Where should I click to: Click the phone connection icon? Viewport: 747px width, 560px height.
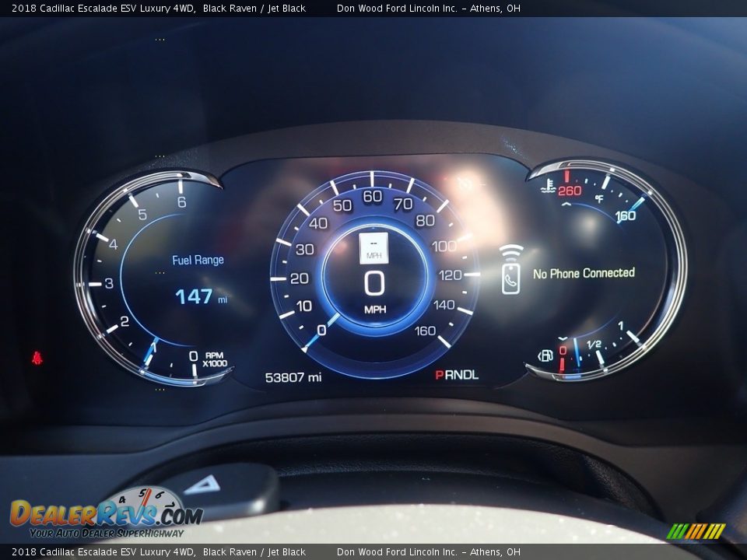(x=510, y=270)
